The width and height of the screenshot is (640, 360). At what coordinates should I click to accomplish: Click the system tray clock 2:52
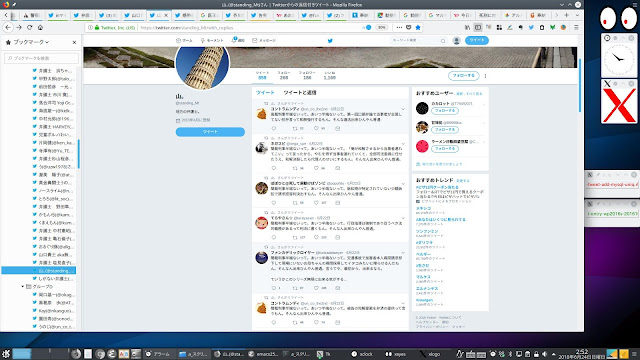(582, 351)
